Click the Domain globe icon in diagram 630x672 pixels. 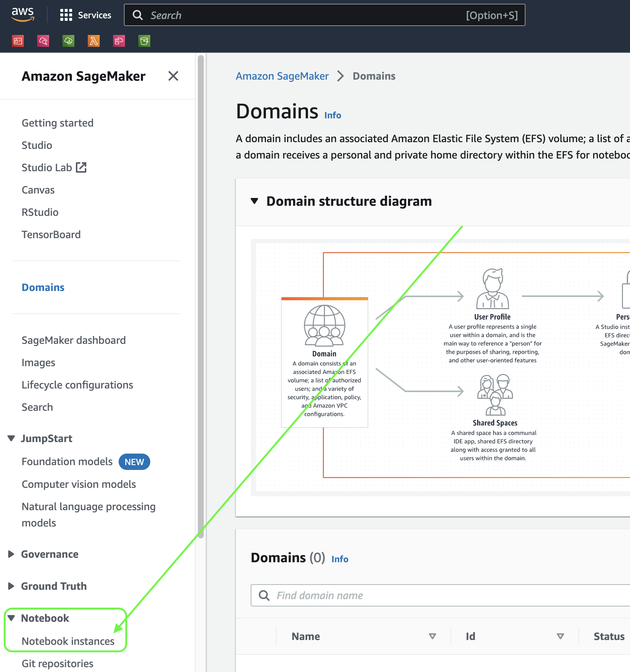pos(324,326)
